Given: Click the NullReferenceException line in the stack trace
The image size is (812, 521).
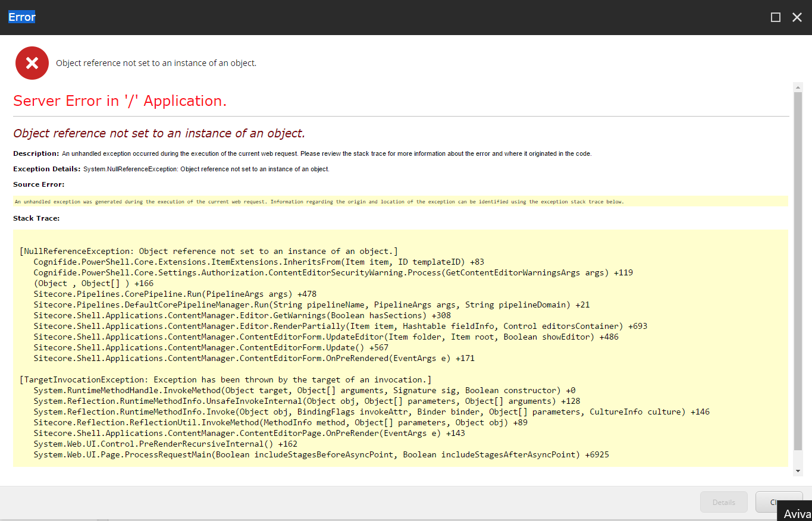Looking at the screenshot, I should [208, 250].
